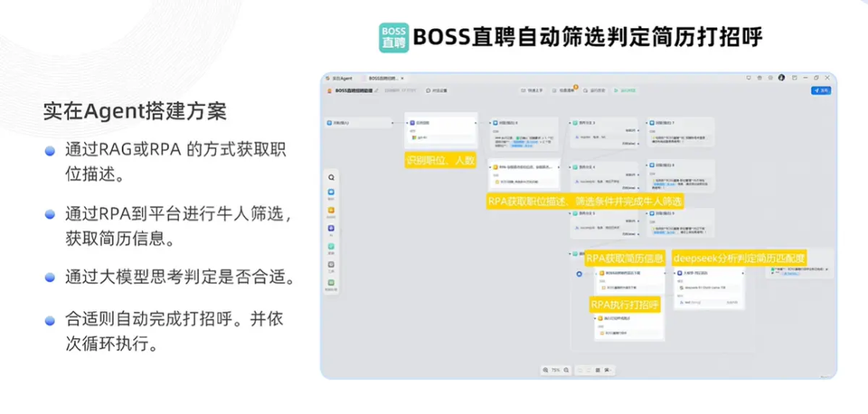Image resolution: width=868 pixels, height=414 pixels.
Task: Select the 大模型 LLM node in loop
Action: [x=709, y=289]
